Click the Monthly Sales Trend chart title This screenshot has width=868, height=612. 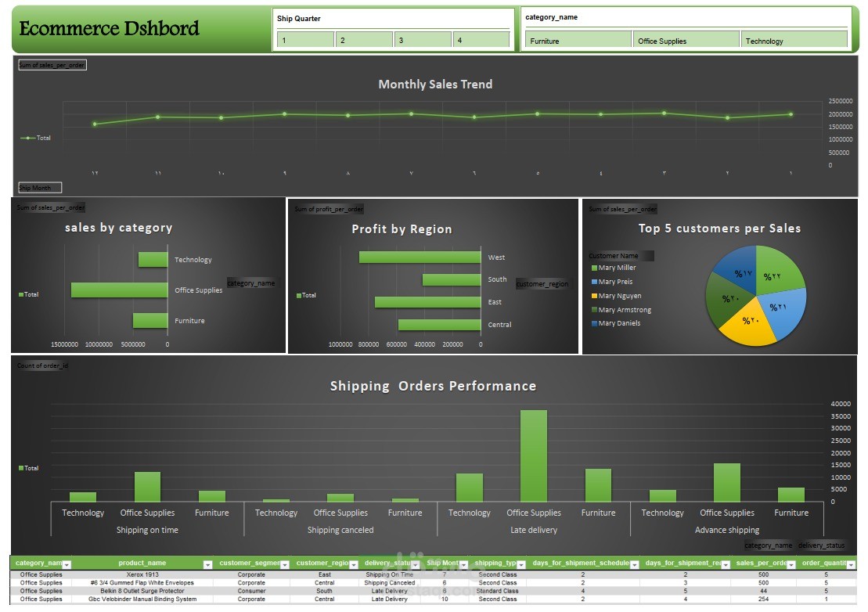click(x=435, y=84)
